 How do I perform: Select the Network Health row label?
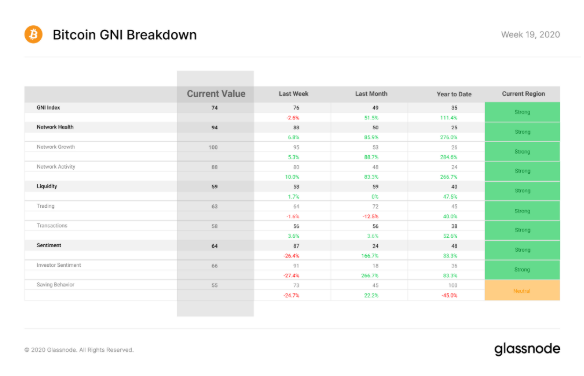point(55,127)
